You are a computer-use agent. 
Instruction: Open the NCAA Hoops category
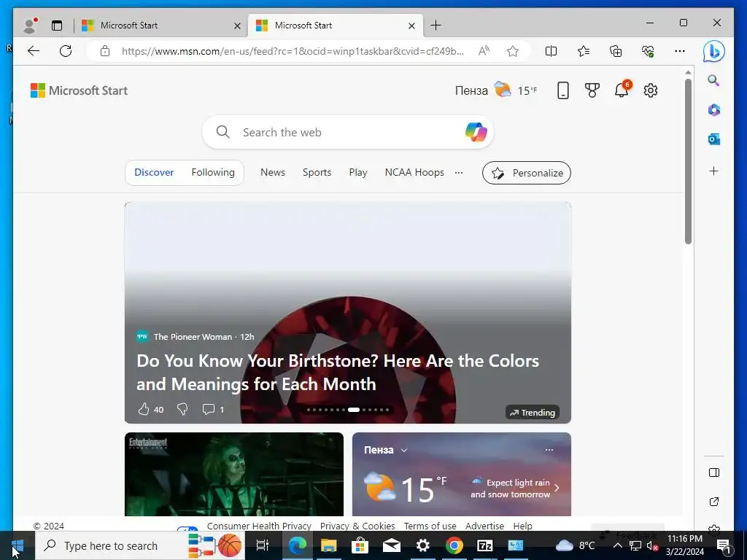pos(414,172)
